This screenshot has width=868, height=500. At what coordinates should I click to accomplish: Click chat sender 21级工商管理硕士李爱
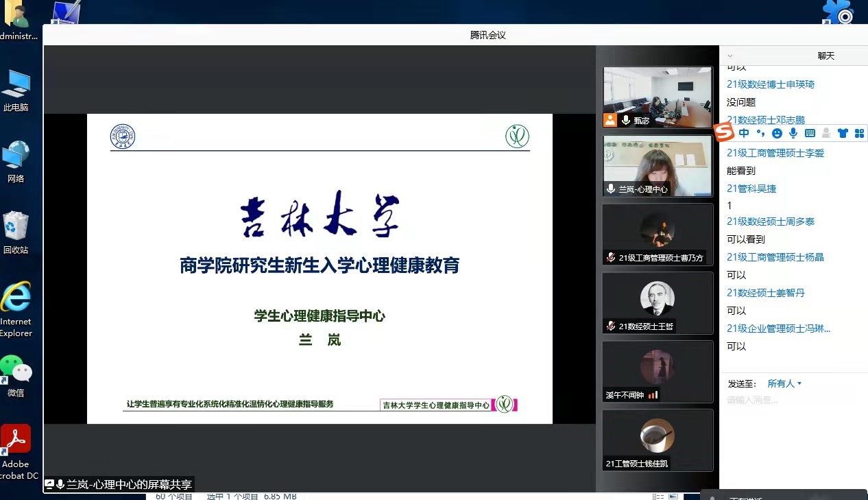[775, 153]
